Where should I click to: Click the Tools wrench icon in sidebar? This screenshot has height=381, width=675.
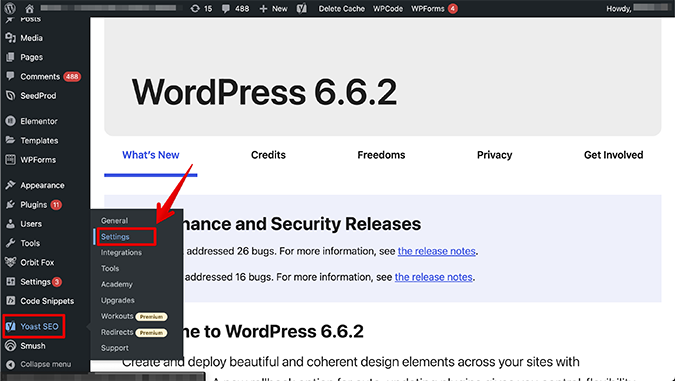[x=10, y=243]
